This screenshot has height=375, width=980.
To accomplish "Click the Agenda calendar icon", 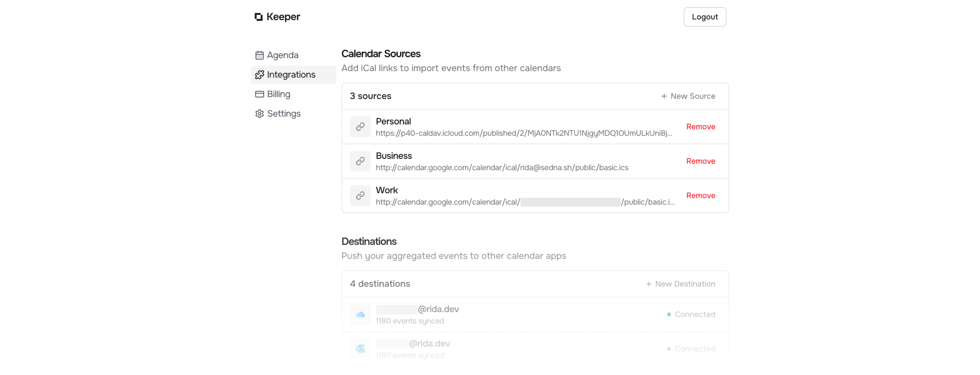I will [x=259, y=55].
